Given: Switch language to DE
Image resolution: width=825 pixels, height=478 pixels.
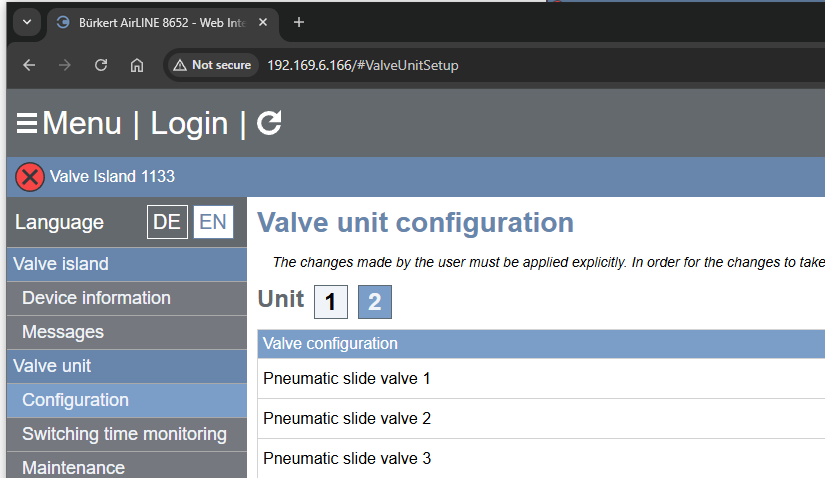Looking at the screenshot, I should click(x=167, y=222).
